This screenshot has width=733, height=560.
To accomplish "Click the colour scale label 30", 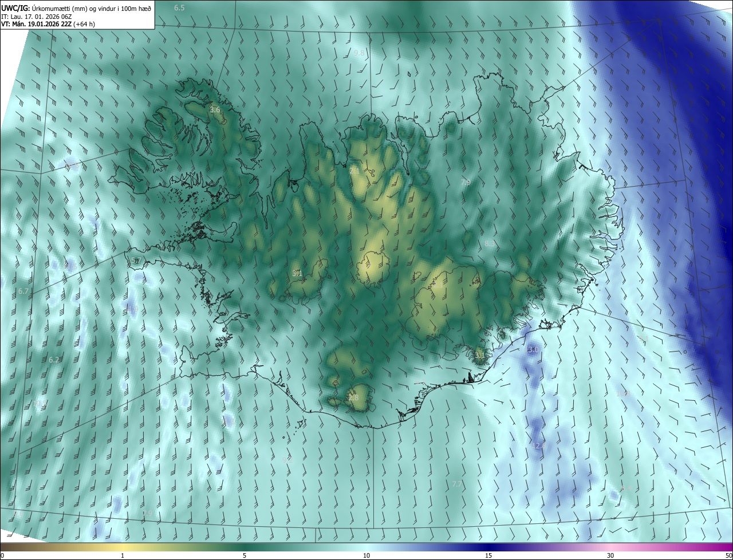I will pos(610,555).
